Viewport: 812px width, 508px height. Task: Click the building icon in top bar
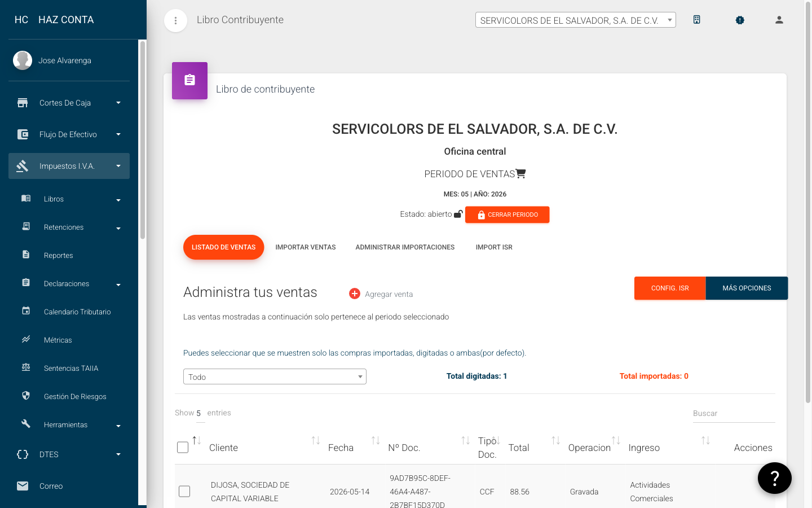pyautogui.click(x=697, y=20)
